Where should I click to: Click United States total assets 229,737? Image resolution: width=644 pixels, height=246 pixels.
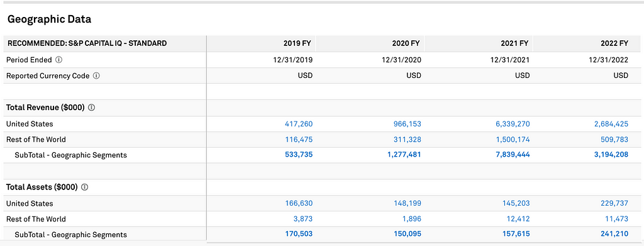tap(614, 203)
